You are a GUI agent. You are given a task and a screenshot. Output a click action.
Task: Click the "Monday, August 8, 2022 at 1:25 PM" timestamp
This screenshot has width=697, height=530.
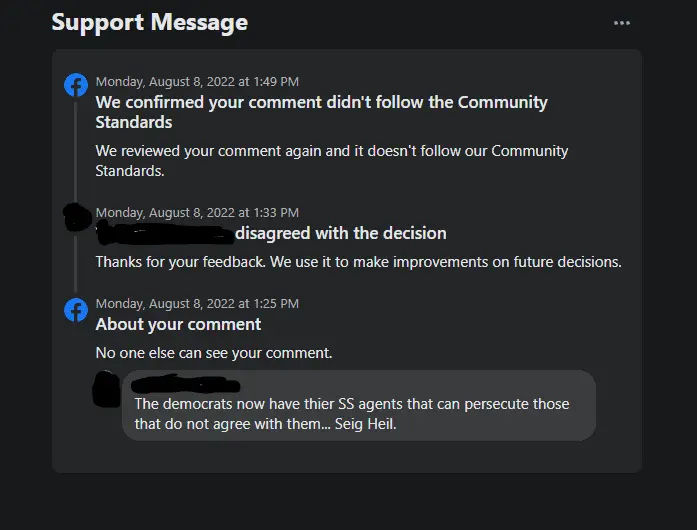click(197, 303)
